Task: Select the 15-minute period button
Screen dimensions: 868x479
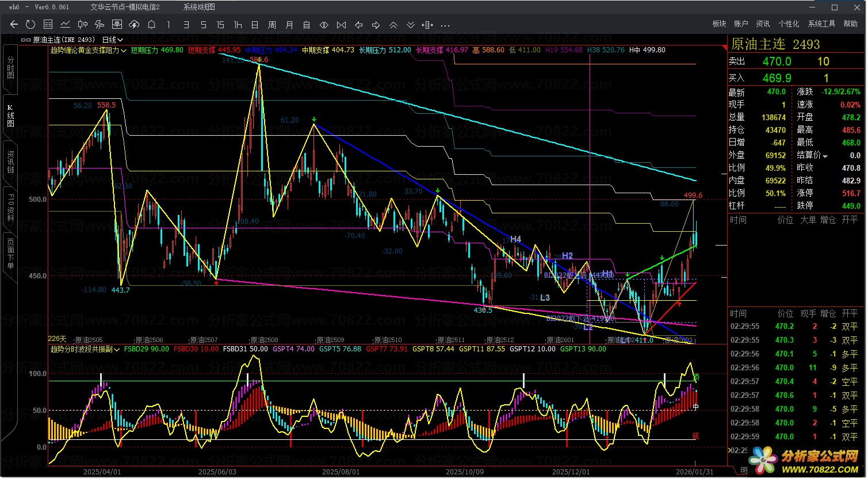Action: (220, 25)
